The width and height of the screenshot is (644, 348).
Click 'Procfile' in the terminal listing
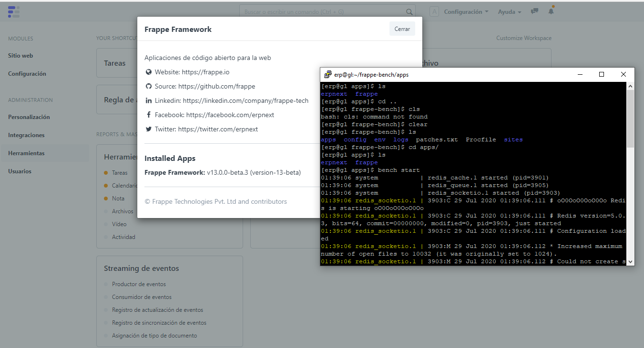(481, 139)
